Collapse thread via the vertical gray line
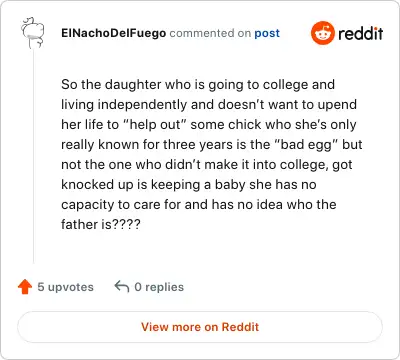 click(33, 157)
